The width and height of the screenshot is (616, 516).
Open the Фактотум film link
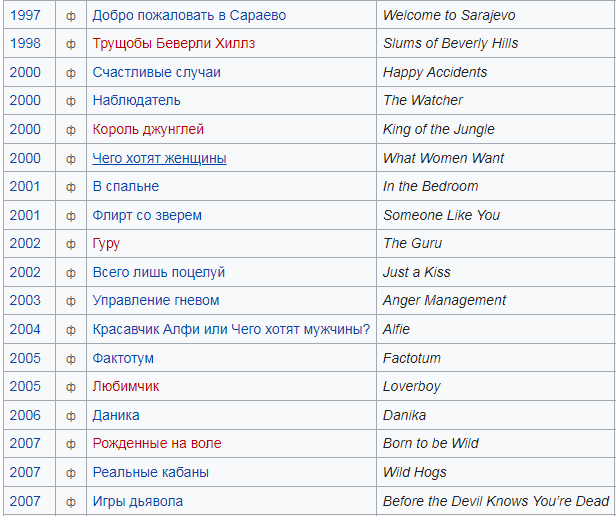123,358
